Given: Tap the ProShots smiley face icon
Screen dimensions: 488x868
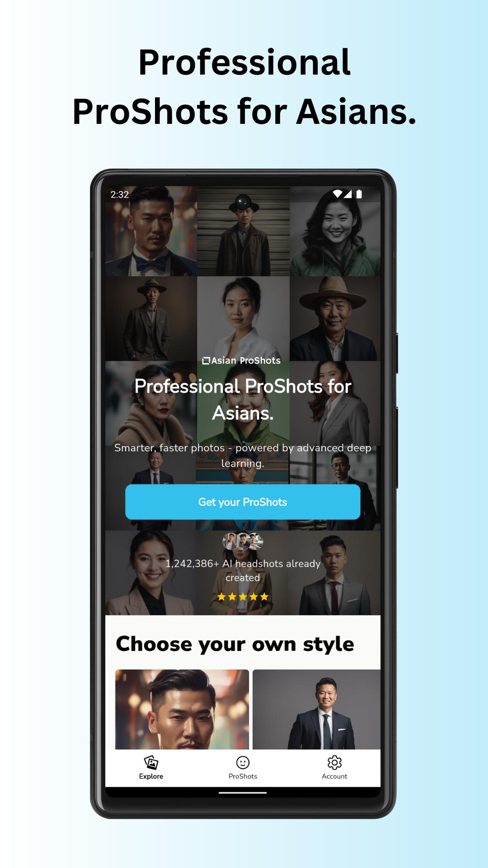Looking at the screenshot, I should 243,763.
